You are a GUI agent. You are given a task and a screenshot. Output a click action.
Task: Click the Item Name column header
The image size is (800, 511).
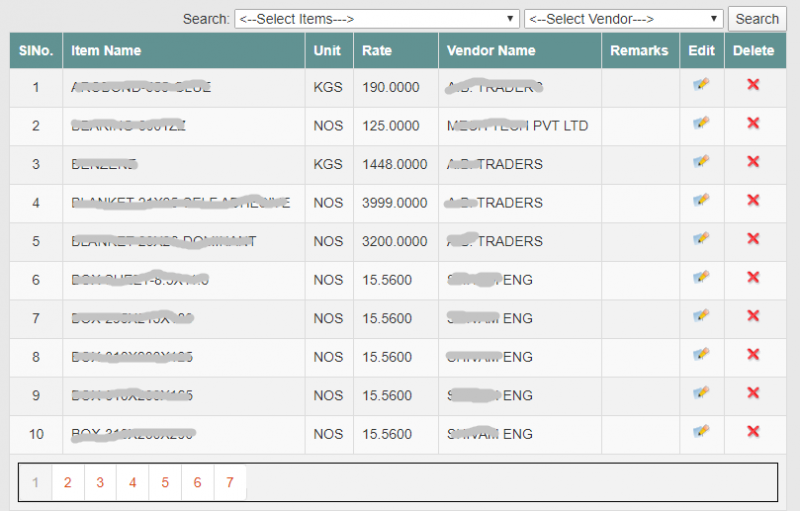click(x=106, y=50)
